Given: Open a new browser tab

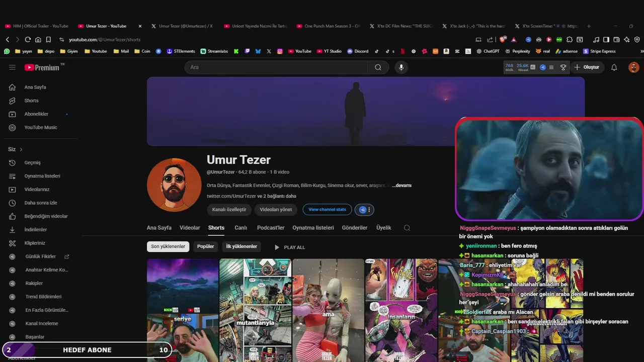Looking at the screenshot, I should click(589, 26).
